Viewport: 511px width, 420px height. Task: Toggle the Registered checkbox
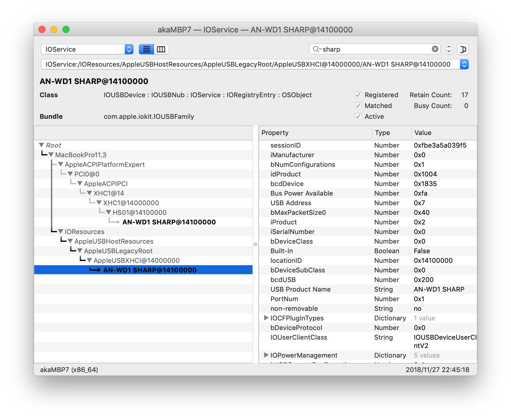pos(358,95)
